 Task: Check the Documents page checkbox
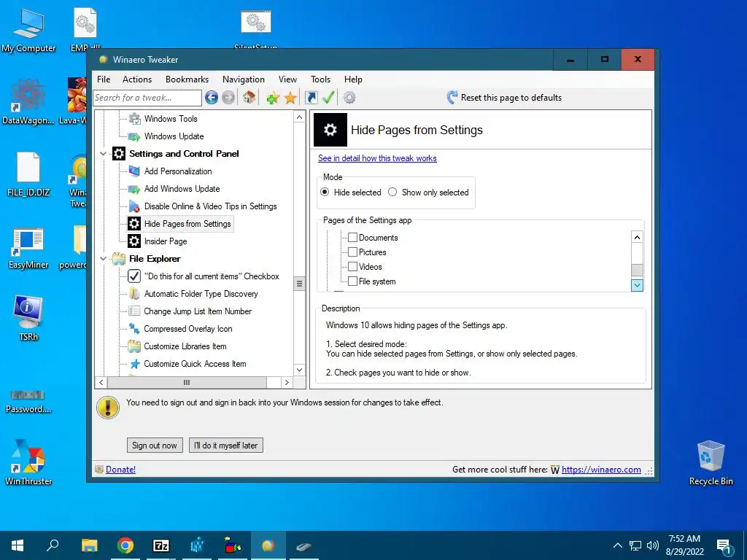coord(352,238)
